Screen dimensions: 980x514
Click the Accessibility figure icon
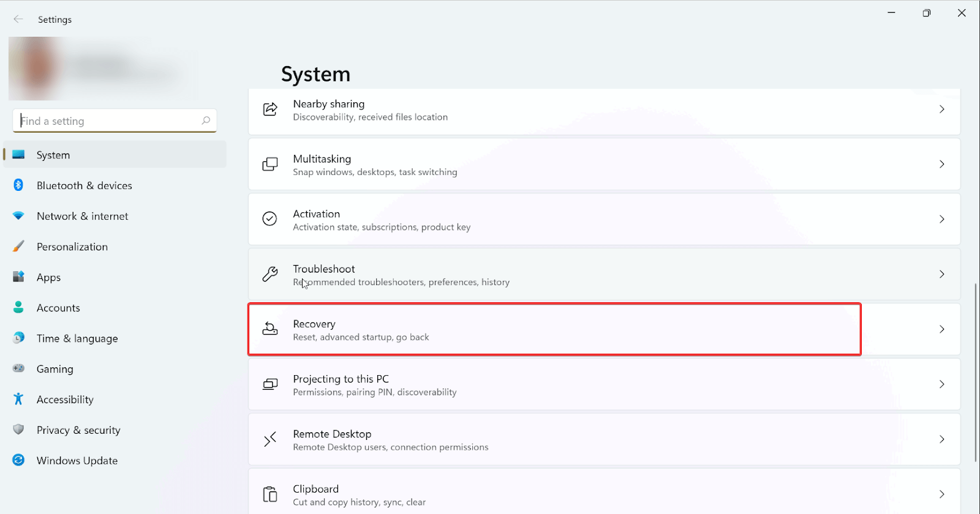(x=18, y=399)
